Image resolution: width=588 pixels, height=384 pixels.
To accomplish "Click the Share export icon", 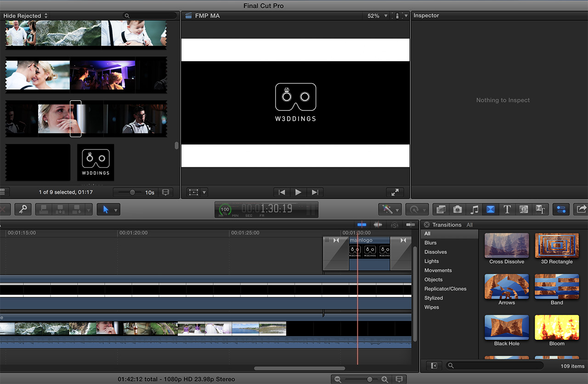I will coord(581,209).
